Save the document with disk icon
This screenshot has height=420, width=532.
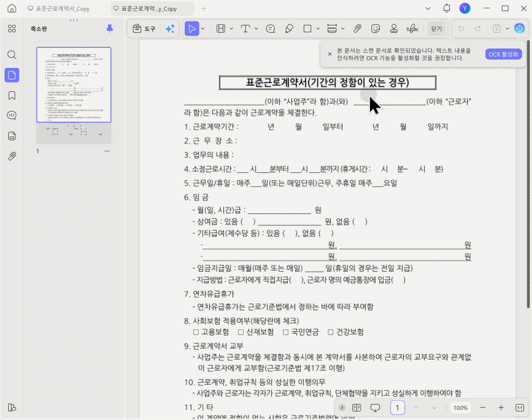tap(497, 29)
